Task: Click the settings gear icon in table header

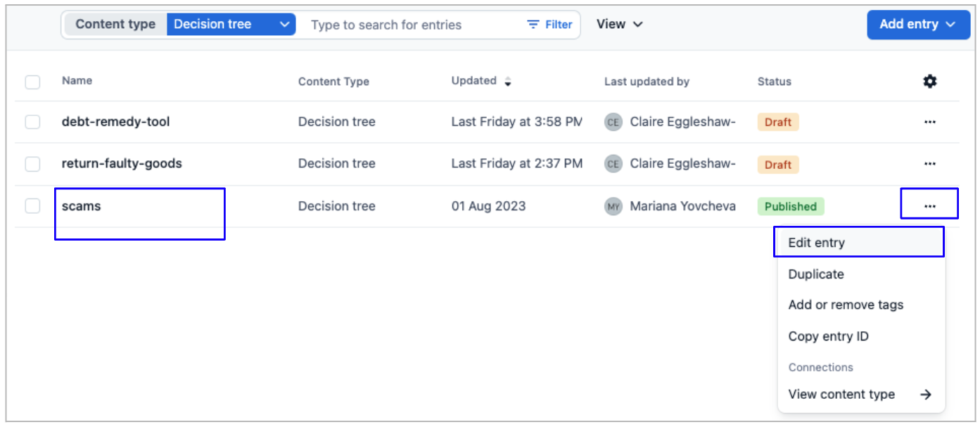Action: coord(929,82)
